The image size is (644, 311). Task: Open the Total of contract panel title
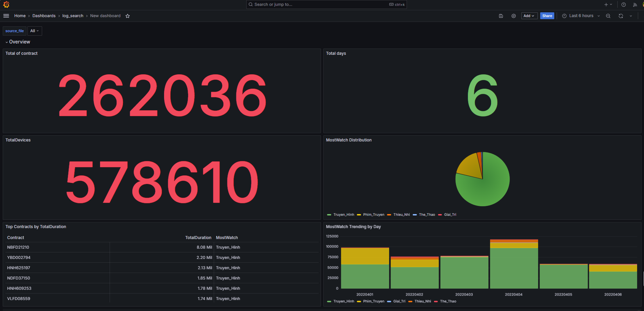tap(22, 53)
